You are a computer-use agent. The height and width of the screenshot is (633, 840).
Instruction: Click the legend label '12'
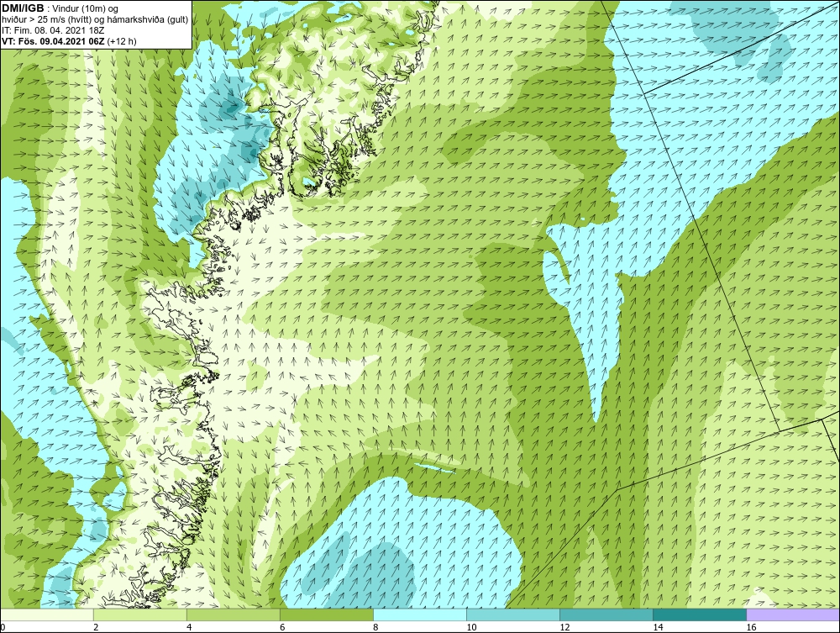tap(564, 627)
